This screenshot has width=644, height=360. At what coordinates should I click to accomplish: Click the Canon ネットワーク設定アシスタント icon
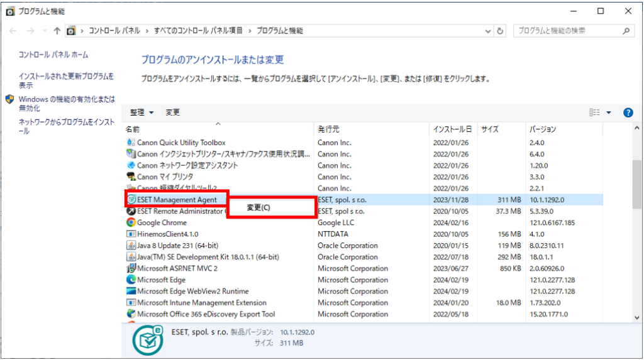131,165
